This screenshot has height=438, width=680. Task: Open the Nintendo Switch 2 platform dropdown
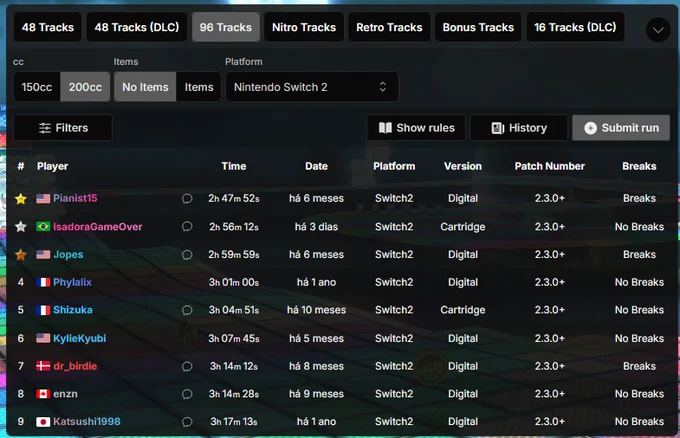pos(312,87)
